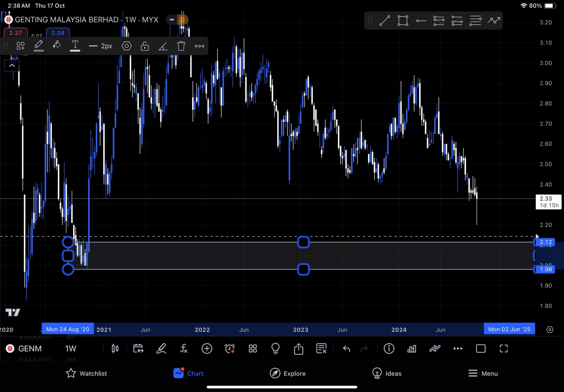Click the 2.33 current price label
Image resolution: width=564 pixels, height=392 pixels.
click(549, 202)
